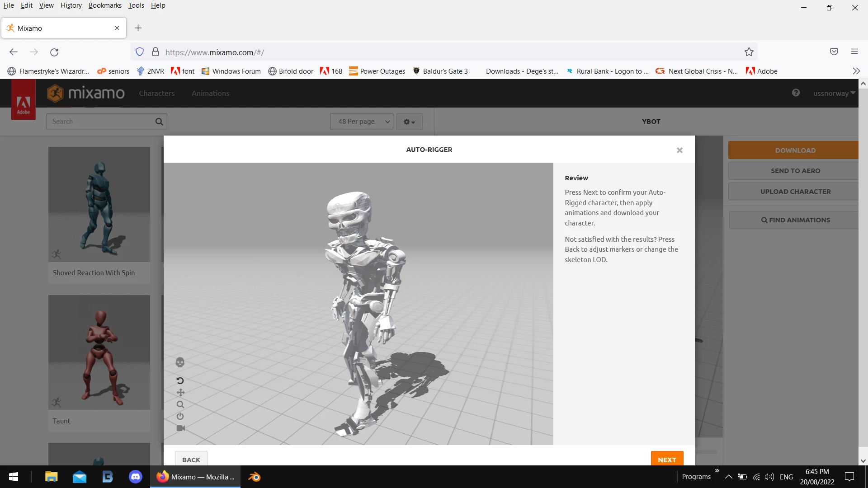Image resolution: width=868 pixels, height=488 pixels.
Task: Bookmark this page with star icon
Action: tap(749, 52)
